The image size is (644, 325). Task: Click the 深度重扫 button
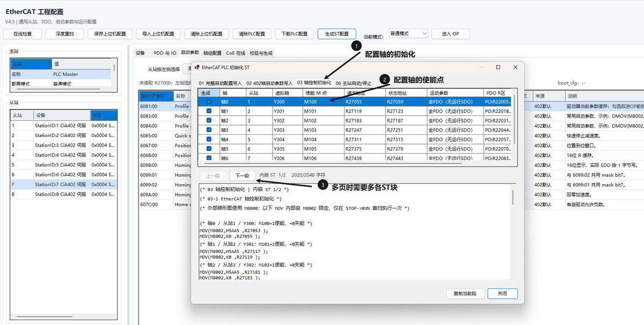coord(64,34)
